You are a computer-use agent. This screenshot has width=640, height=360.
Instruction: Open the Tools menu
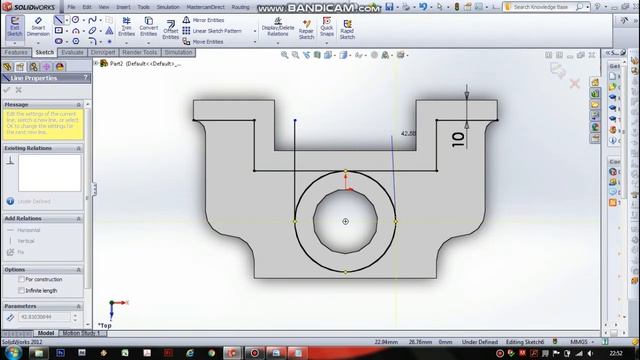click(143, 7)
